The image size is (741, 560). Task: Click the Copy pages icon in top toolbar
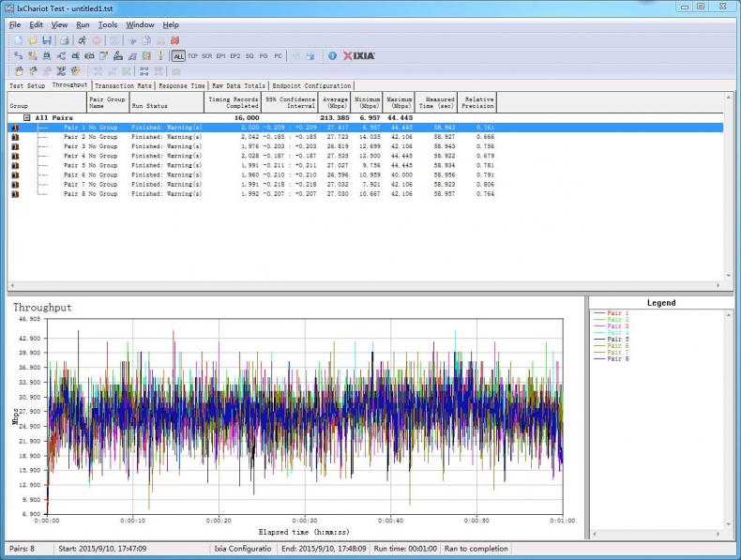(147, 40)
